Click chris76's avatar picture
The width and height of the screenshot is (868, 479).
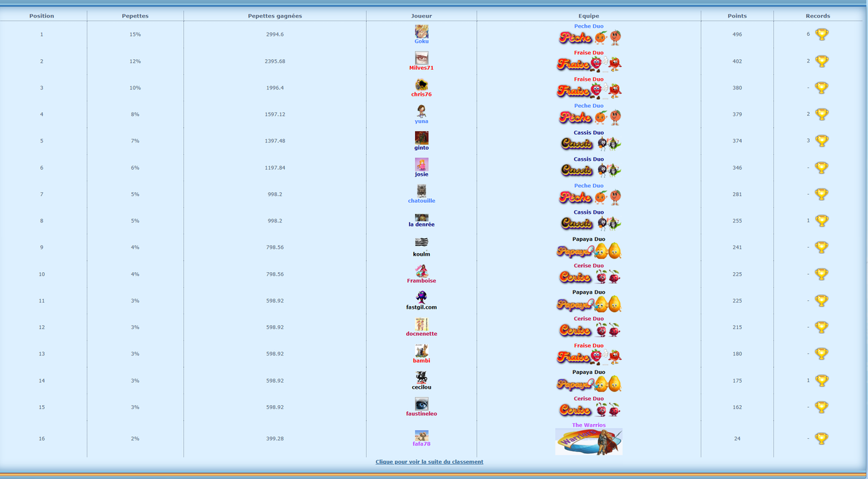tap(421, 85)
